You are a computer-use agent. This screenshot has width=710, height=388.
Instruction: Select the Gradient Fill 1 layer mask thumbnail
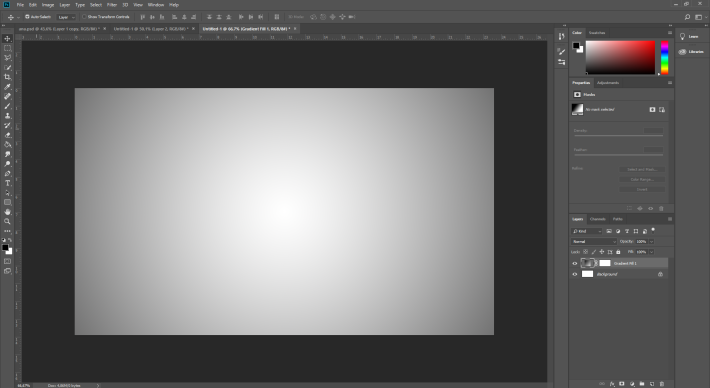point(605,263)
